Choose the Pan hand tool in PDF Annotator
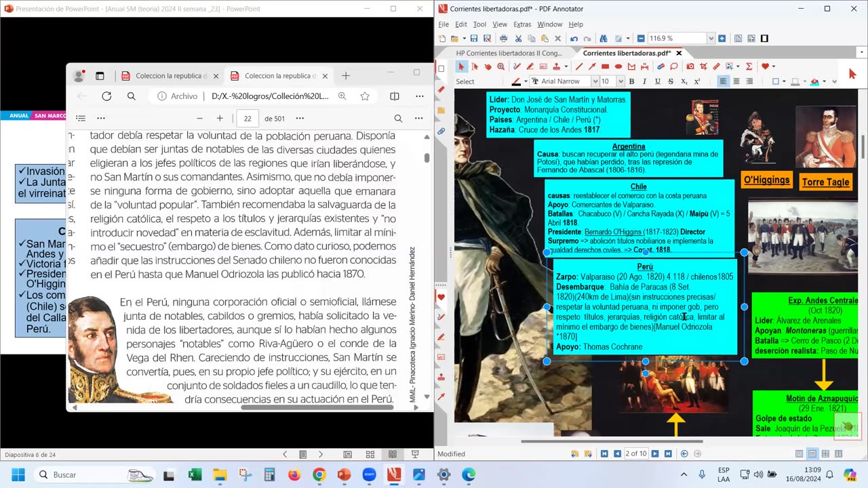 click(488, 66)
